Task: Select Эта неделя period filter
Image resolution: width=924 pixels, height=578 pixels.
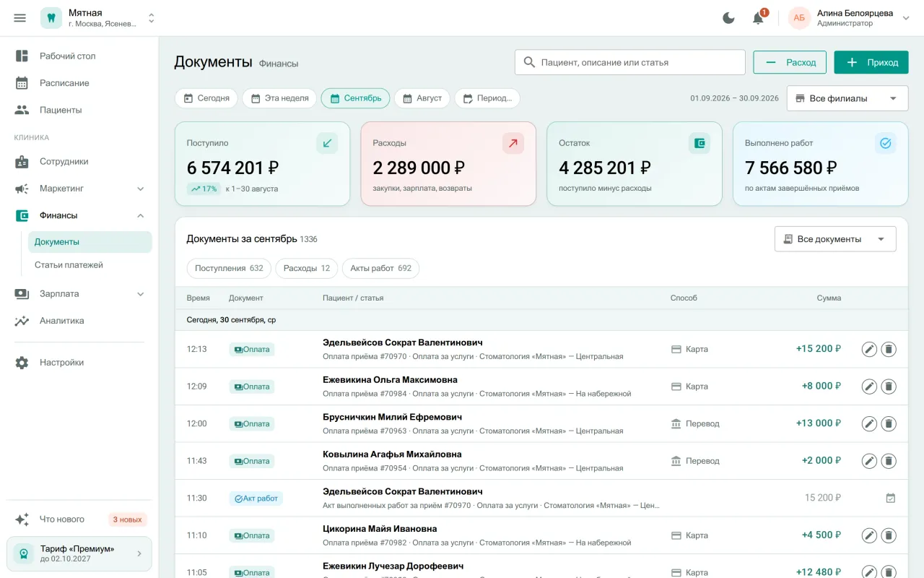Action: tap(279, 98)
